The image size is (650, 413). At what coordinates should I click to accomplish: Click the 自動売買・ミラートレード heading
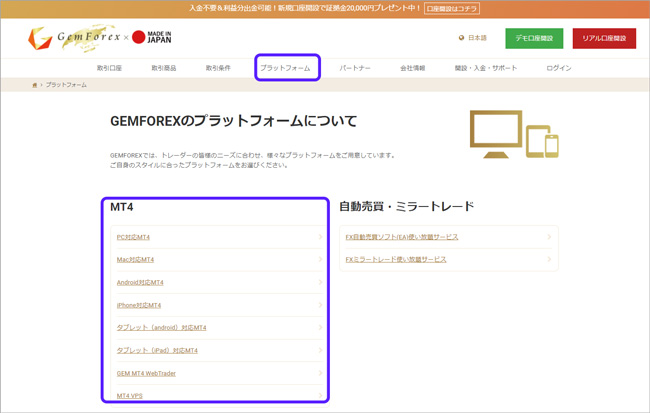click(x=406, y=206)
